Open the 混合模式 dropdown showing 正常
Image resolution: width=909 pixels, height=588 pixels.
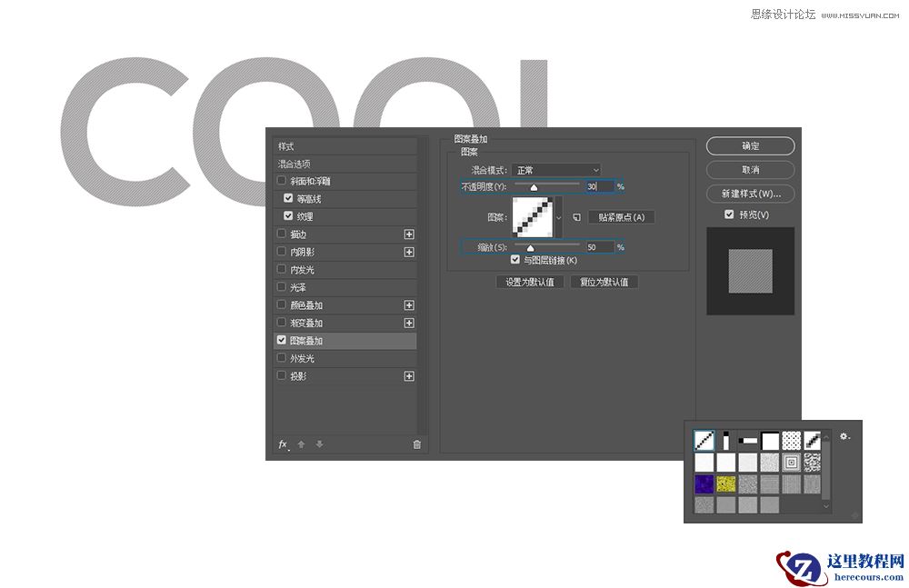556,170
